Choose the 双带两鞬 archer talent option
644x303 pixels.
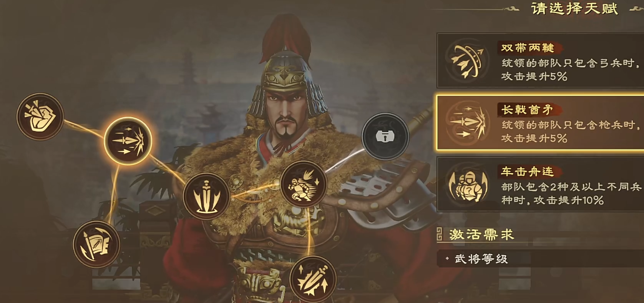pyautogui.click(x=540, y=60)
